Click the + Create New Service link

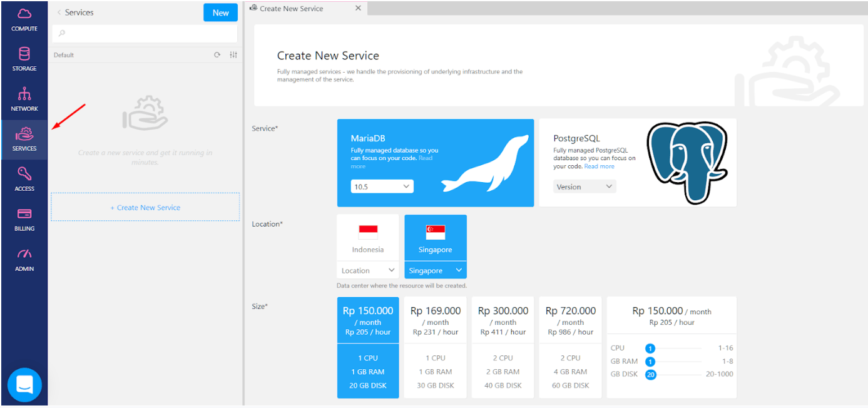pos(145,207)
